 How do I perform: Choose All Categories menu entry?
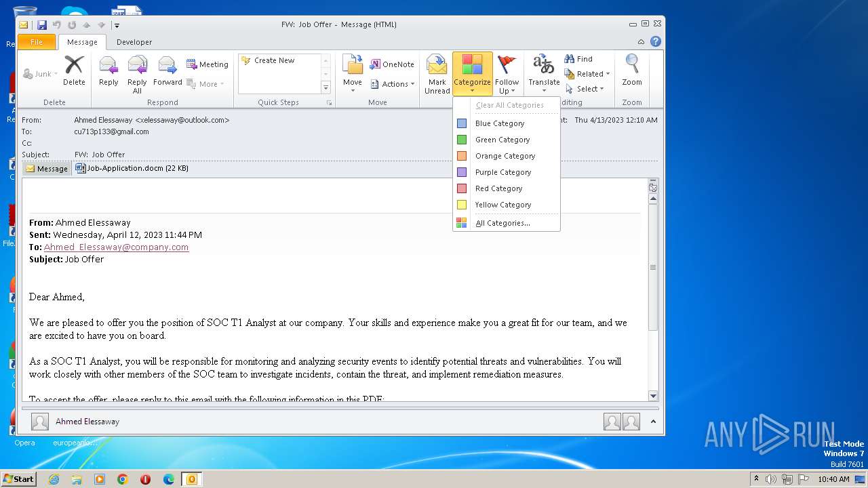coord(507,223)
